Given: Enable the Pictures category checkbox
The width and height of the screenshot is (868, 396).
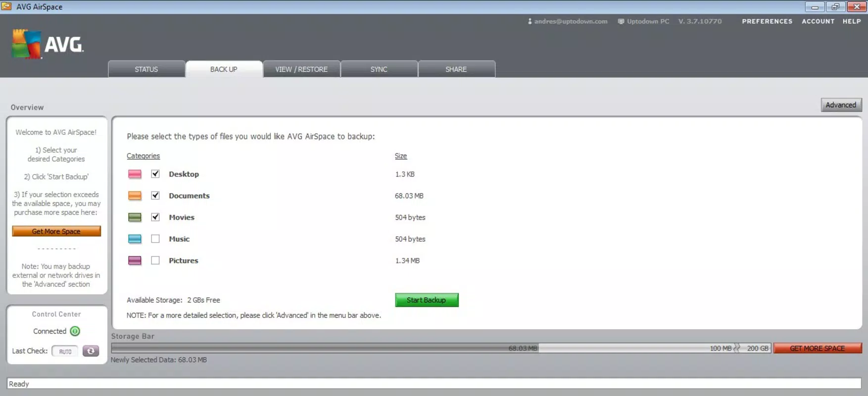Looking at the screenshot, I should click(155, 260).
